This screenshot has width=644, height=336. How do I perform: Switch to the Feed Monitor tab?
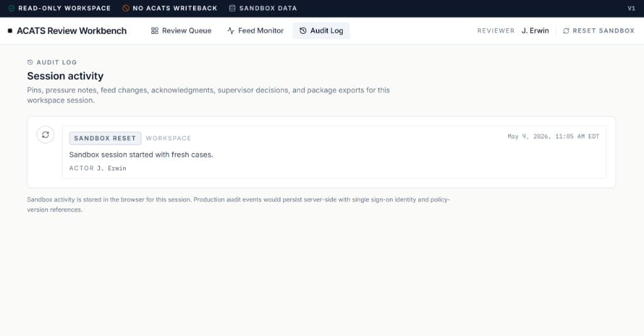[255, 31]
